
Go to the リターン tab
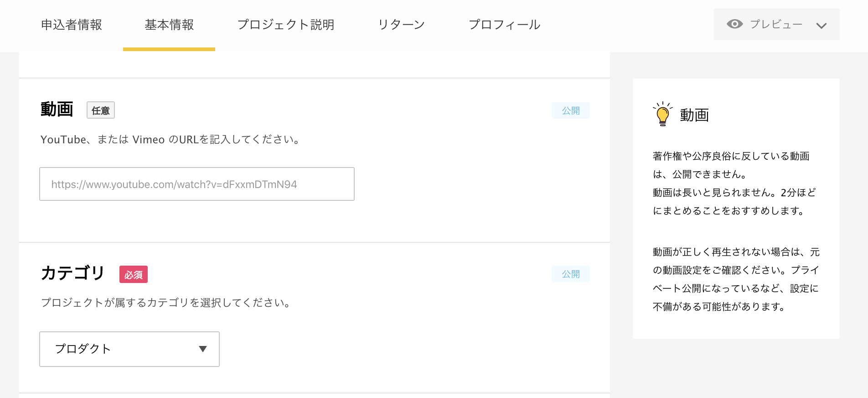point(401,25)
